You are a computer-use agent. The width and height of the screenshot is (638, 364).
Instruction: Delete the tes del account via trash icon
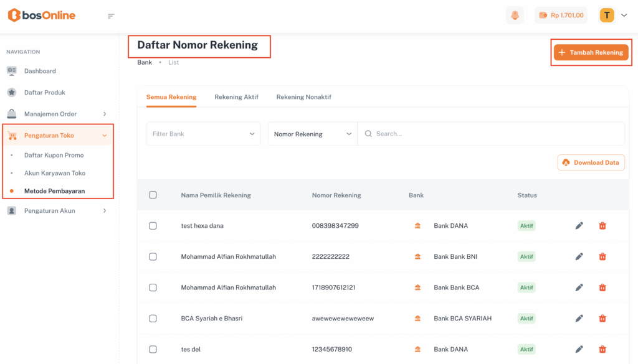point(602,350)
